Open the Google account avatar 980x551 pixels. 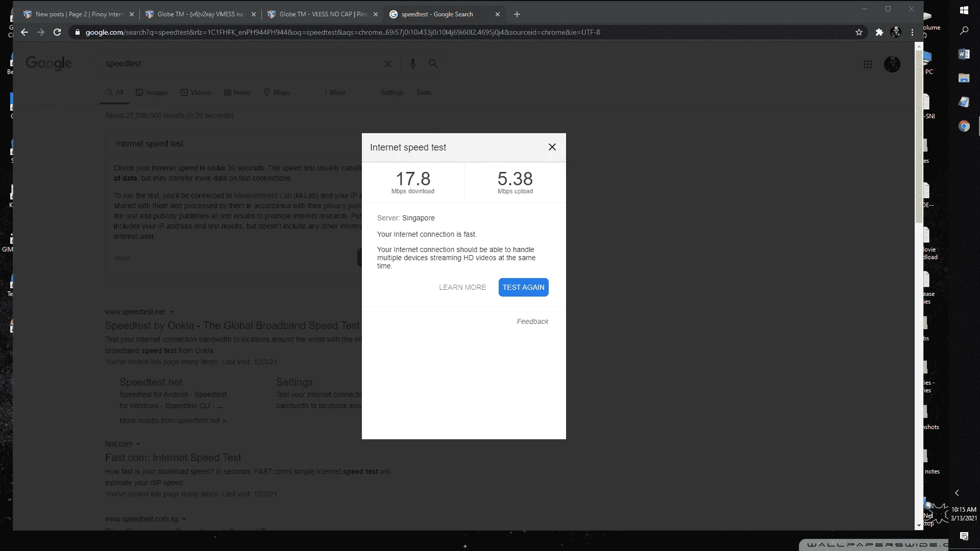[892, 64]
